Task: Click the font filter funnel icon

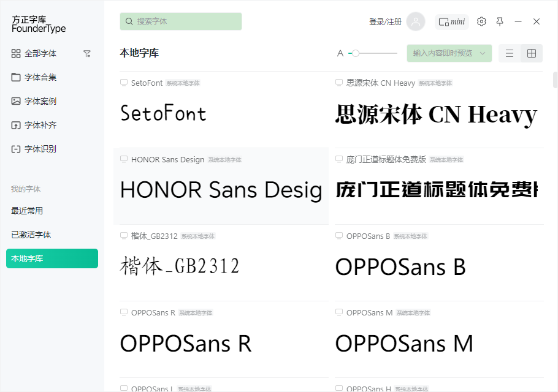Action: click(87, 53)
